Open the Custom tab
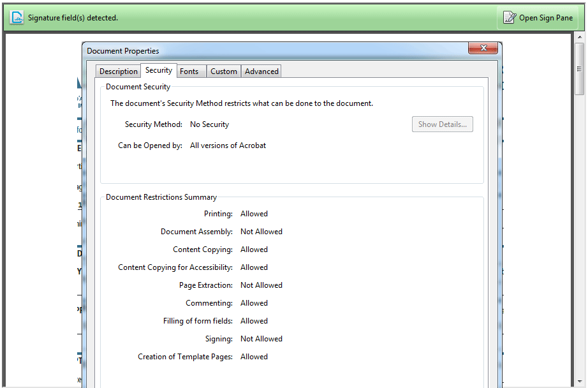 point(223,71)
